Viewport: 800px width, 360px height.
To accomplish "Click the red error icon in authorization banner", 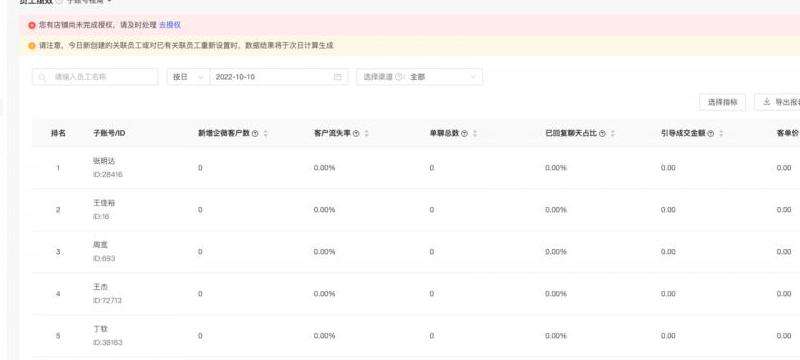I will click(x=32, y=25).
